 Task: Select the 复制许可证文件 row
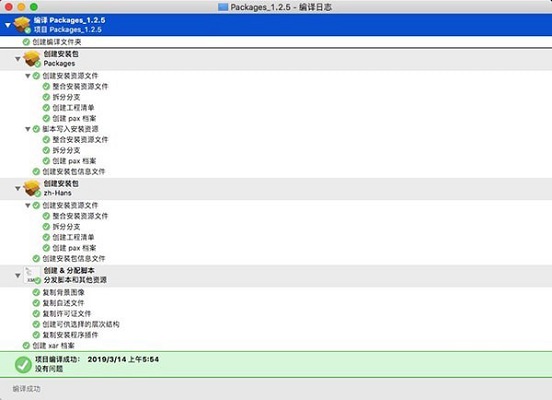[x=276, y=313]
